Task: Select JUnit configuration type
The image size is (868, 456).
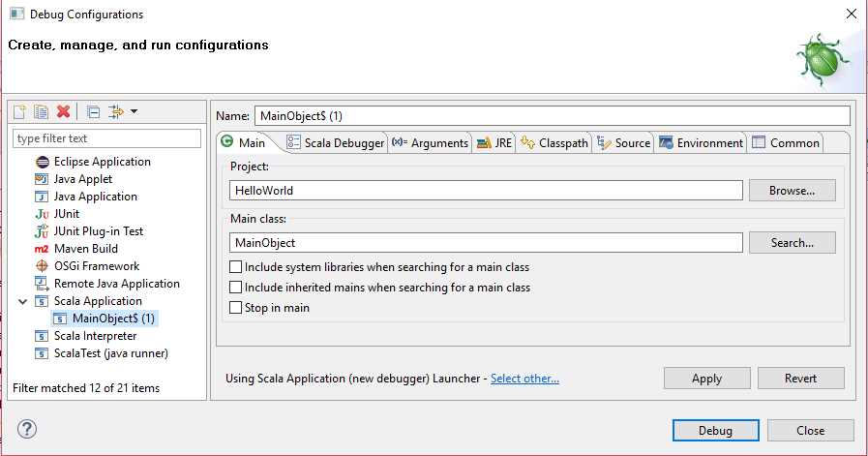Action: point(67,214)
